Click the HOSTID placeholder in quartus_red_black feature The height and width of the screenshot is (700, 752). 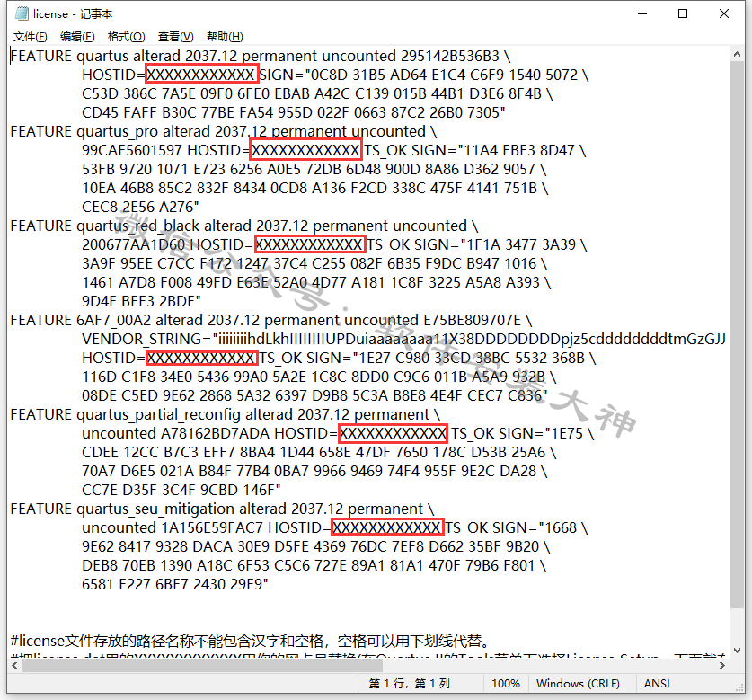310,244
